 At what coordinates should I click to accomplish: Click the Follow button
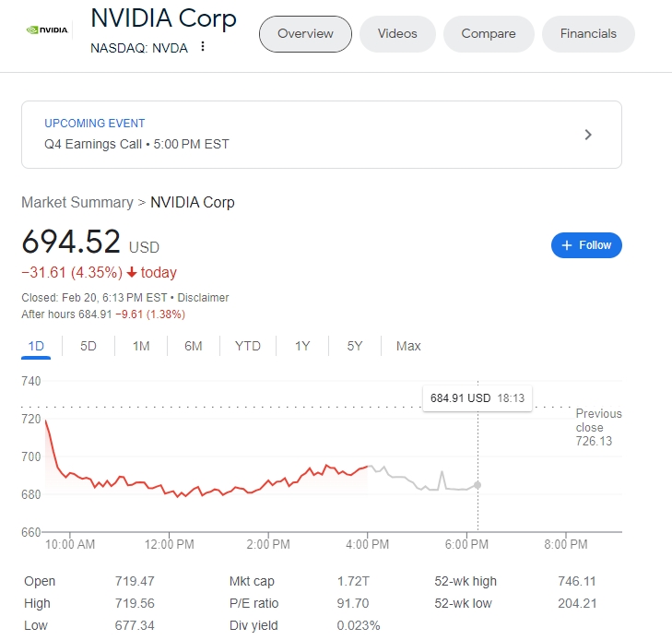tap(586, 245)
